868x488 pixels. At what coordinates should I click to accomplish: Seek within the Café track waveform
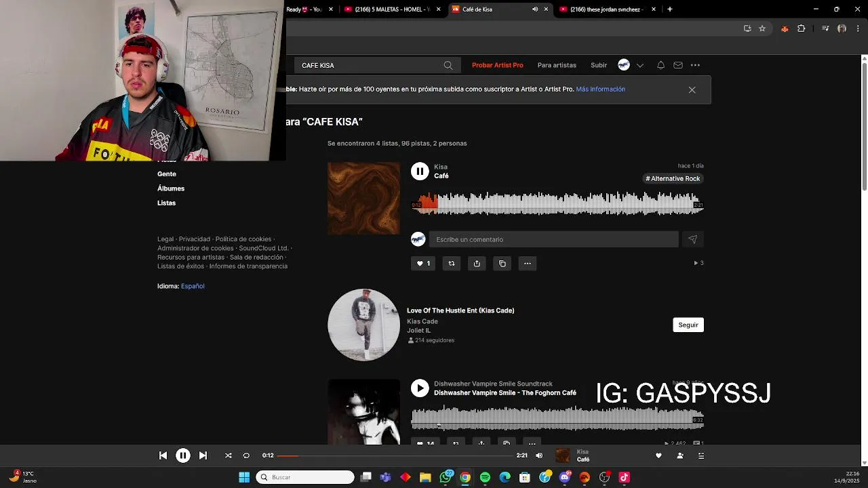tap(557, 204)
